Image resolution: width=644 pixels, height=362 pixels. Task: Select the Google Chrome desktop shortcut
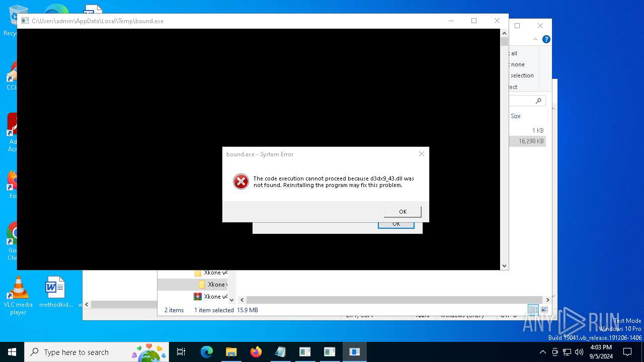pyautogui.click(x=11, y=240)
